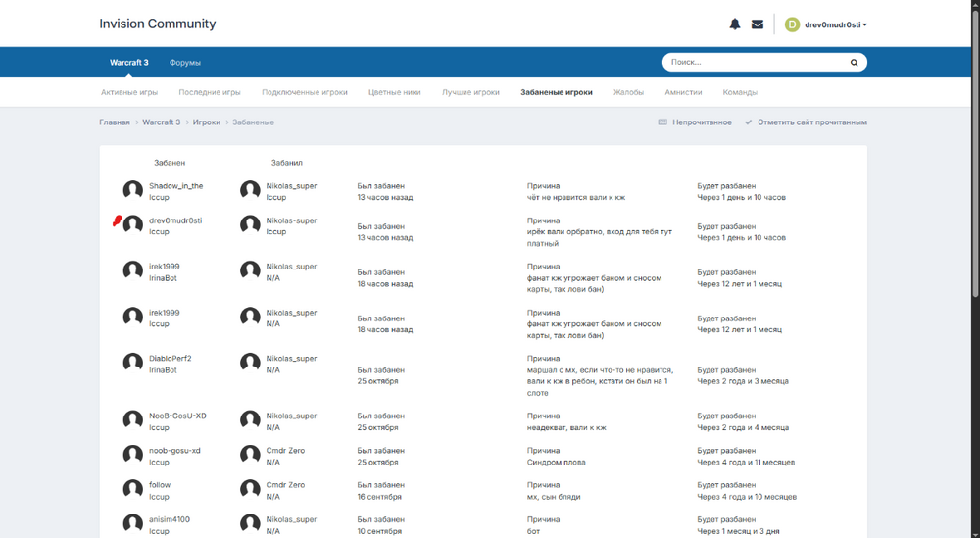
Task: Click the green D user avatar
Action: (x=792, y=24)
